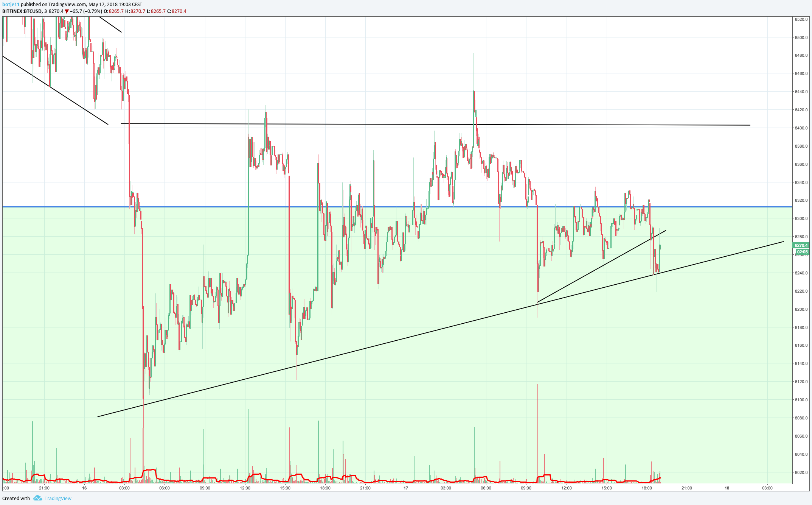
Task: Click the red down-arrow change indicator
Action: (67, 11)
